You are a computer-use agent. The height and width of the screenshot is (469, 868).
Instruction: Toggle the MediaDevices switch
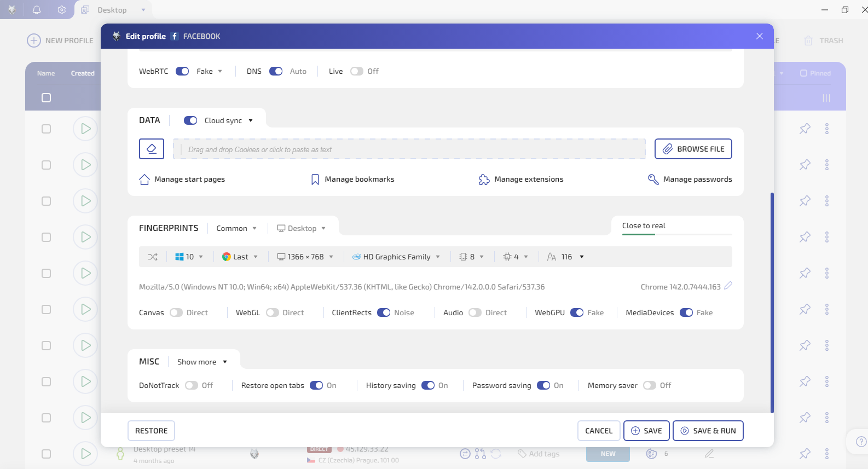pos(686,312)
